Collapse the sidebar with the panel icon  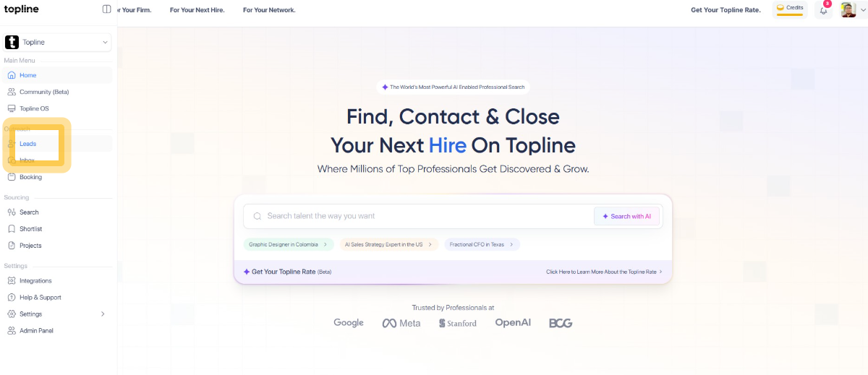[x=107, y=9]
